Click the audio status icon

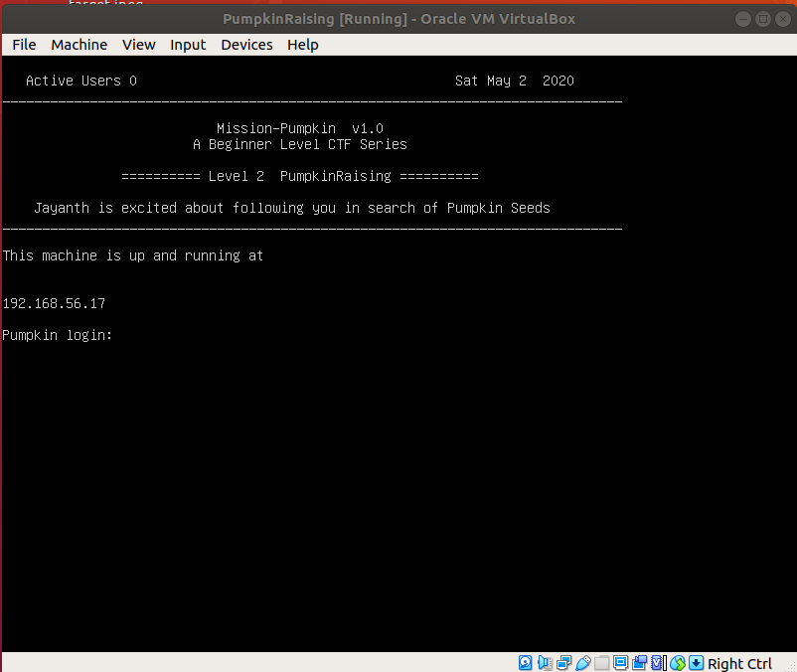545,663
